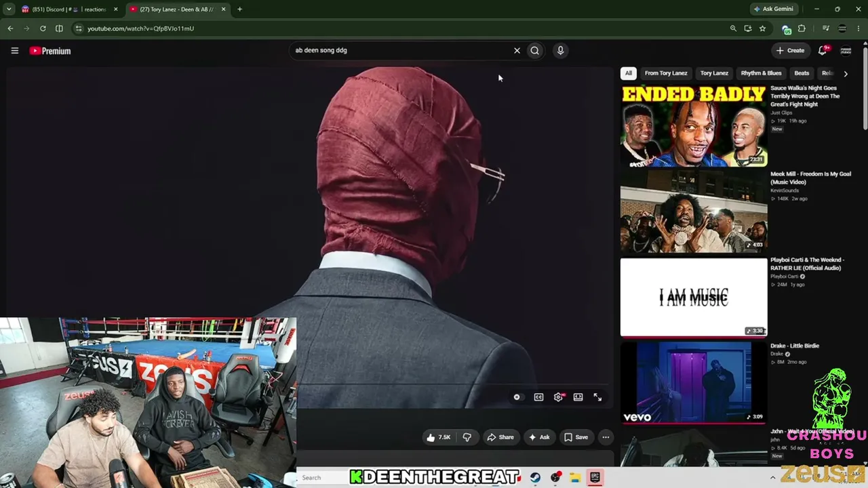The width and height of the screenshot is (868, 488).
Task: Click the Ask button below the video
Action: pyautogui.click(x=539, y=437)
